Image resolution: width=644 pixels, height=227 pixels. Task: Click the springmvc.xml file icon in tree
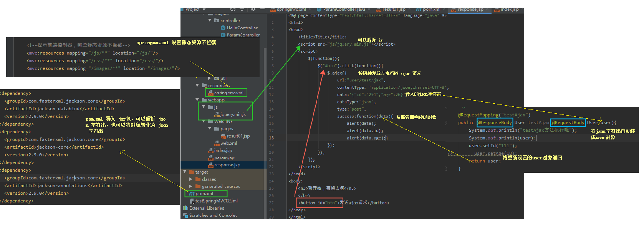(x=210, y=93)
